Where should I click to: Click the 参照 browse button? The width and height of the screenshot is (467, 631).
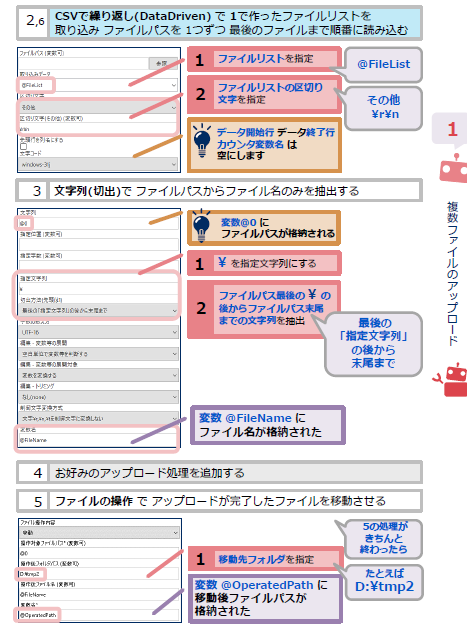pos(162,63)
